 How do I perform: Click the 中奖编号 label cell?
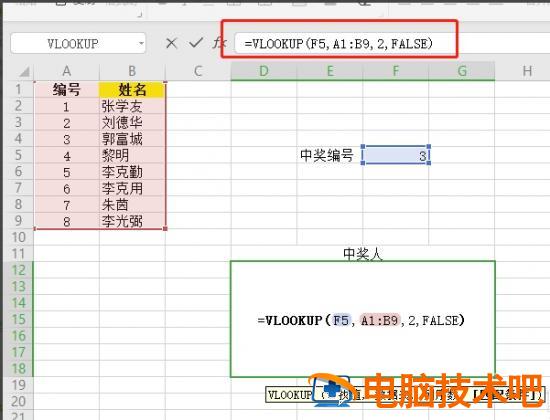(330, 155)
